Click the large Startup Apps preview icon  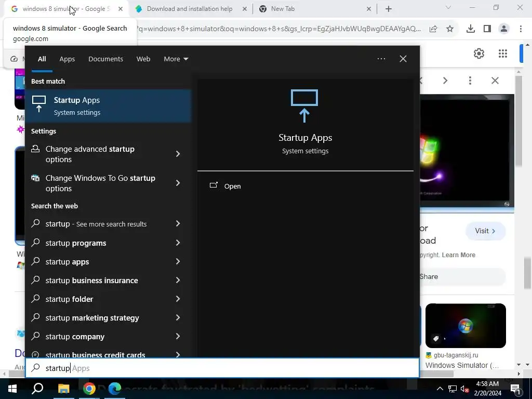[304, 105]
